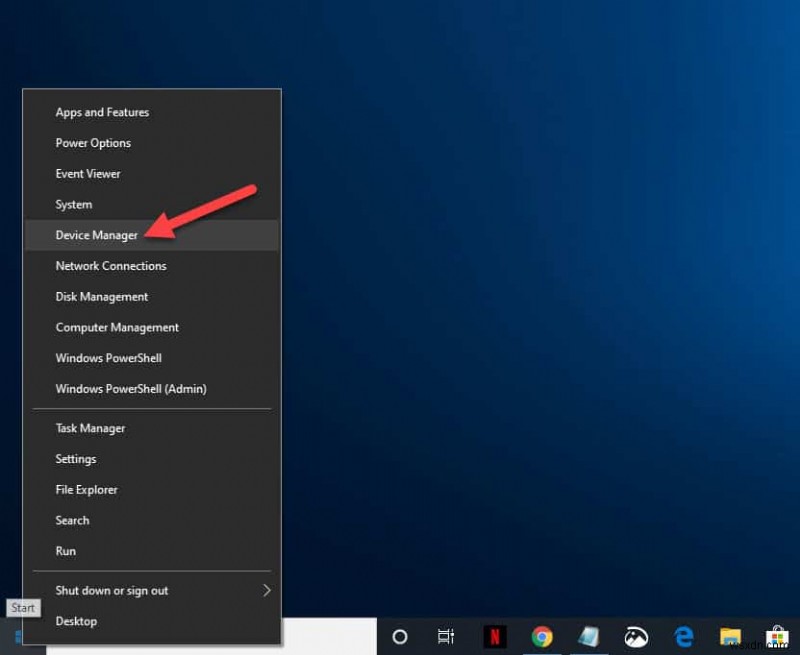Open the notebook app icon beside Chrome
The width and height of the screenshot is (800, 655).
coord(589,637)
